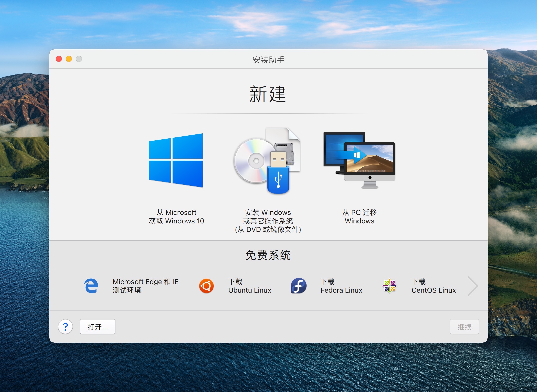Pick the PC migration monitors icon
This screenshot has width=537, height=392.
pos(360,160)
